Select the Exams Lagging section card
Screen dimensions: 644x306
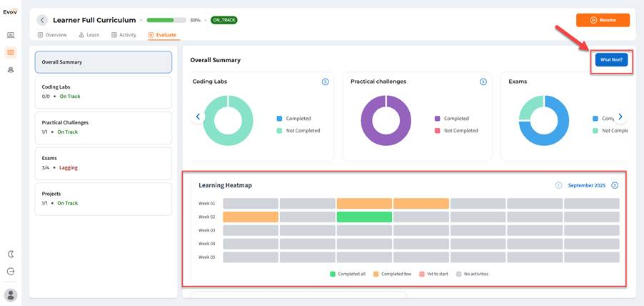[x=103, y=163]
